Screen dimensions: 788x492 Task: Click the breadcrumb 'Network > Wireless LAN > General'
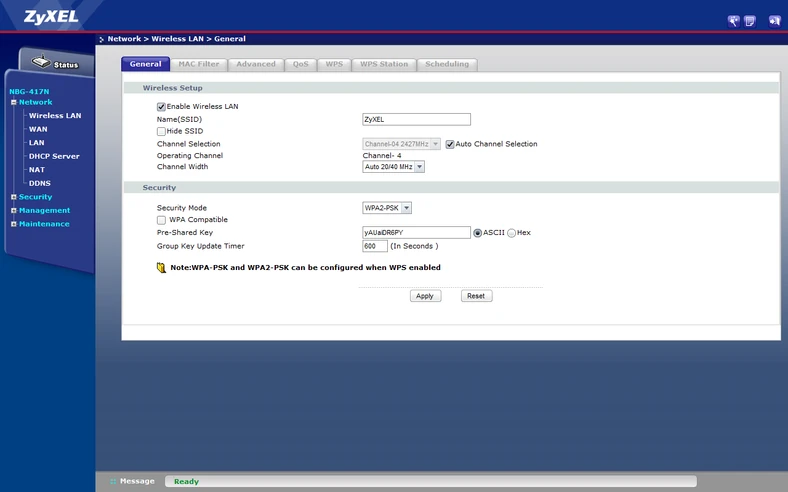(x=176, y=39)
